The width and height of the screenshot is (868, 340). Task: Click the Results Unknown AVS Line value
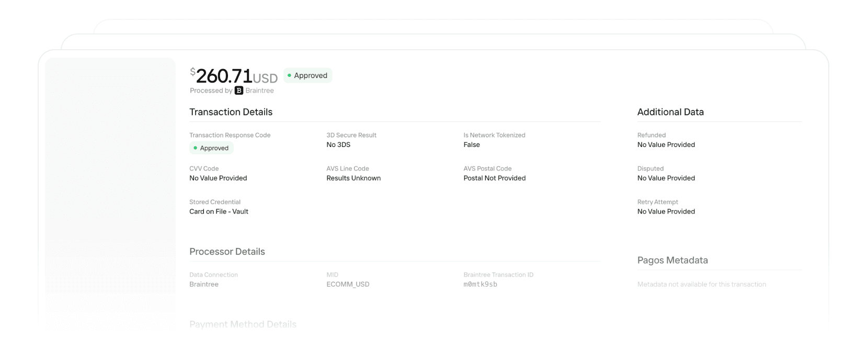point(353,178)
